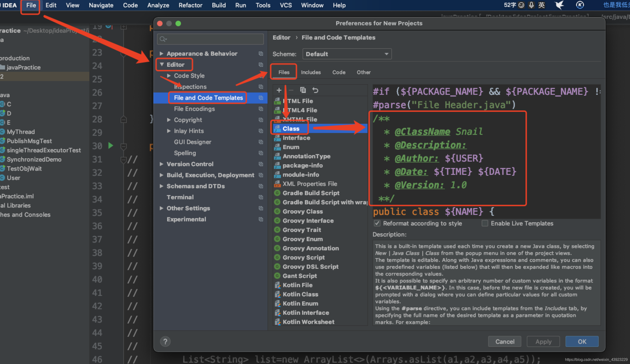Select the GUI Designer setting
This screenshot has width=630, height=364.
pyautogui.click(x=192, y=142)
